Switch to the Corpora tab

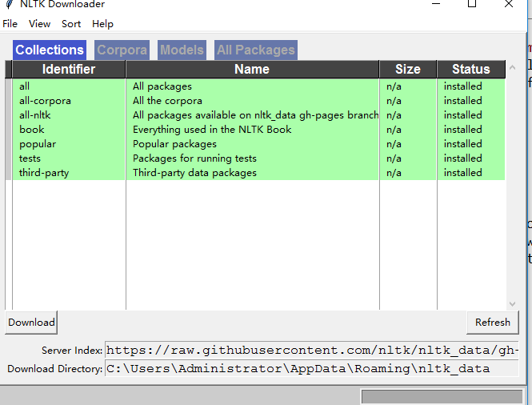click(122, 50)
